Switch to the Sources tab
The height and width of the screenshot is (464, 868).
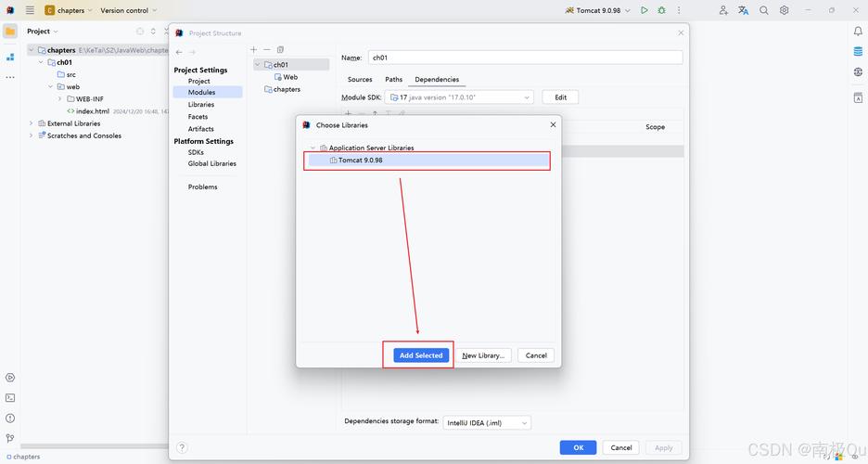(360, 80)
